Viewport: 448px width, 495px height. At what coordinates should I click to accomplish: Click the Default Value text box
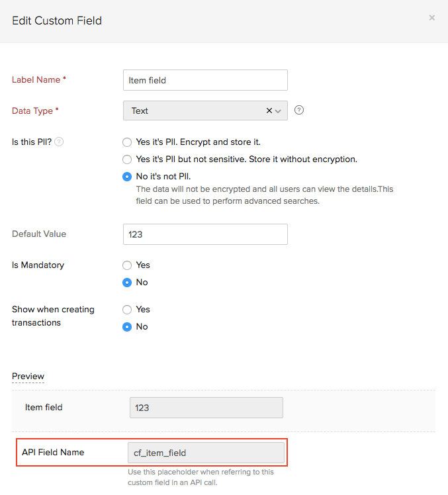(205, 234)
